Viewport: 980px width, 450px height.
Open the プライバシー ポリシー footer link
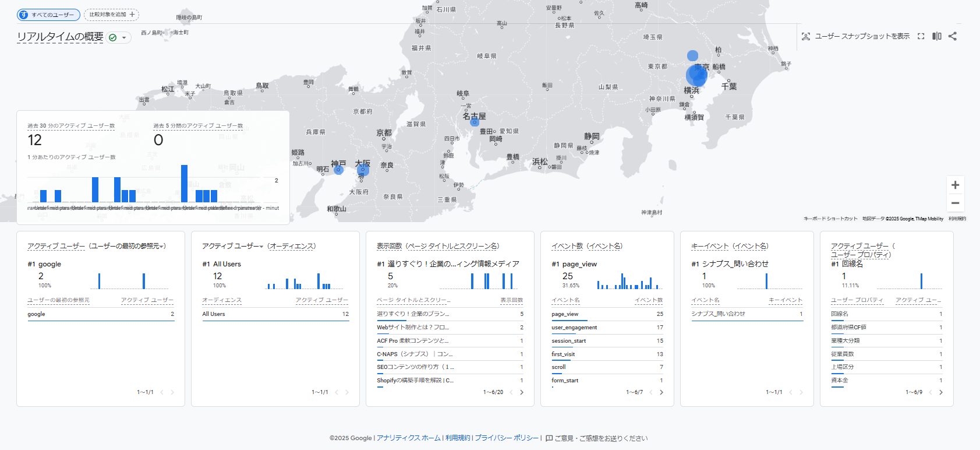[x=507, y=438]
